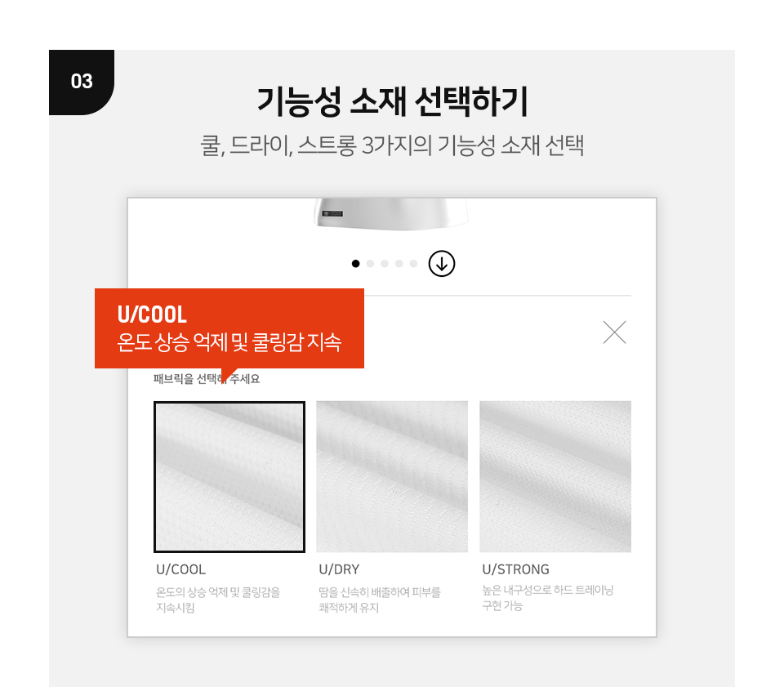Click the subtitle '쿨, 드라이, 스트롱 3가지의 기능성 소재 선택'
The height and width of the screenshot is (687, 784).
pos(392,145)
